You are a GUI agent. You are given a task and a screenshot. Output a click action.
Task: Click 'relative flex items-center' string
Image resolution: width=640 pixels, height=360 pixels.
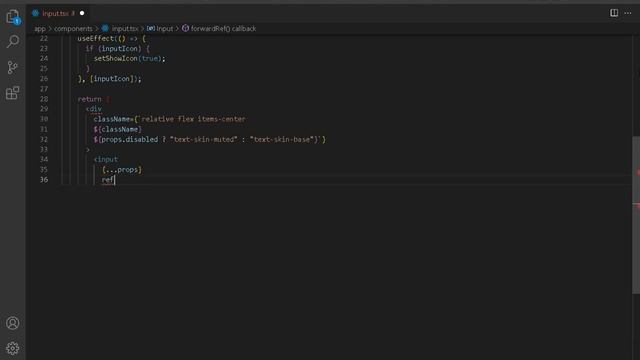pos(193,119)
